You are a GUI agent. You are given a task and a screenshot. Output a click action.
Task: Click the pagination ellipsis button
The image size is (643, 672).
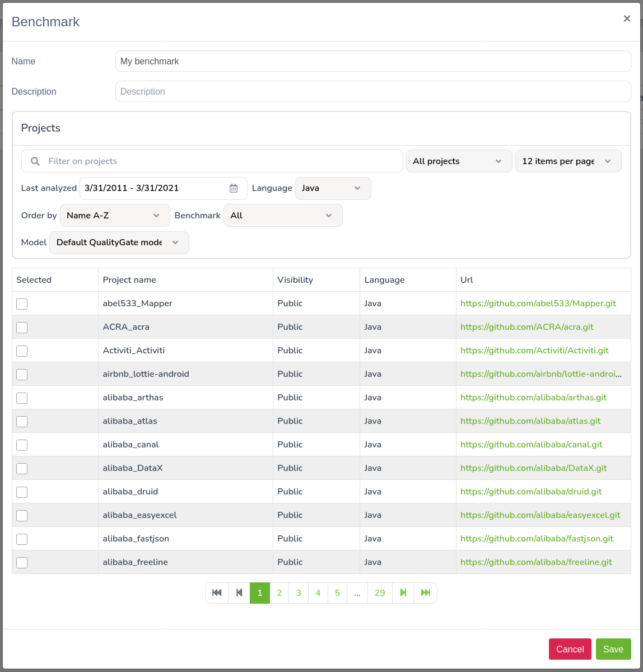[x=357, y=593]
